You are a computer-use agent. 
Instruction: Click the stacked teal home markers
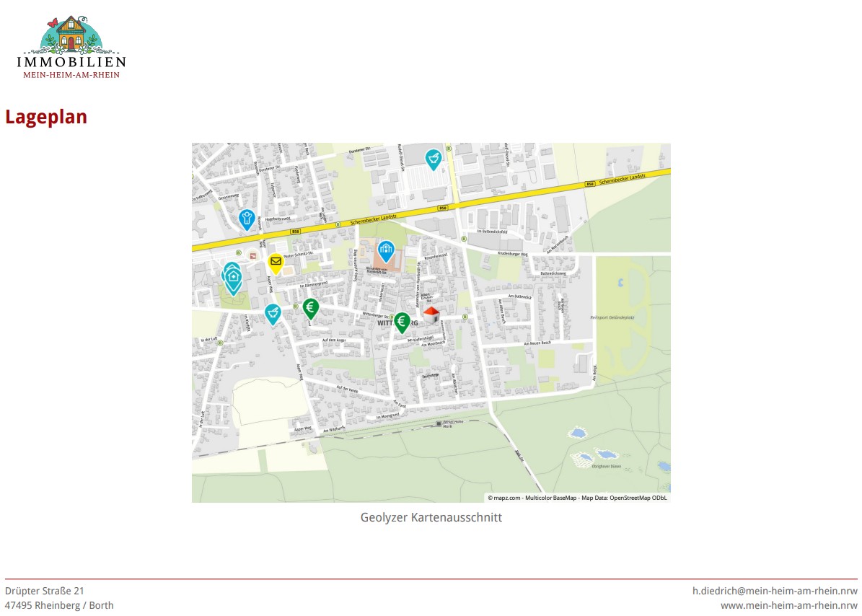coord(232,278)
